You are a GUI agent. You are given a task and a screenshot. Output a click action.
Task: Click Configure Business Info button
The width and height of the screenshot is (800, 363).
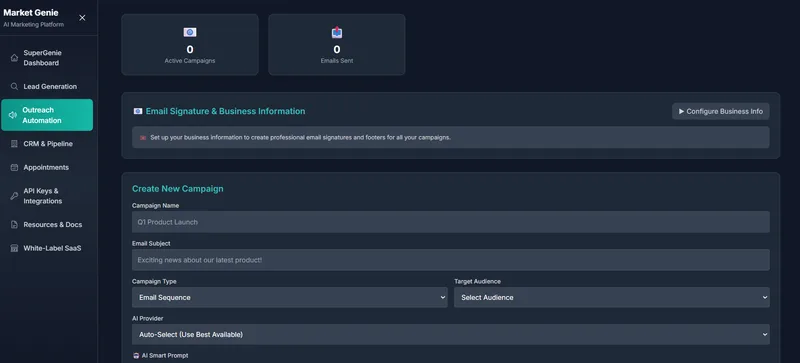click(x=720, y=111)
